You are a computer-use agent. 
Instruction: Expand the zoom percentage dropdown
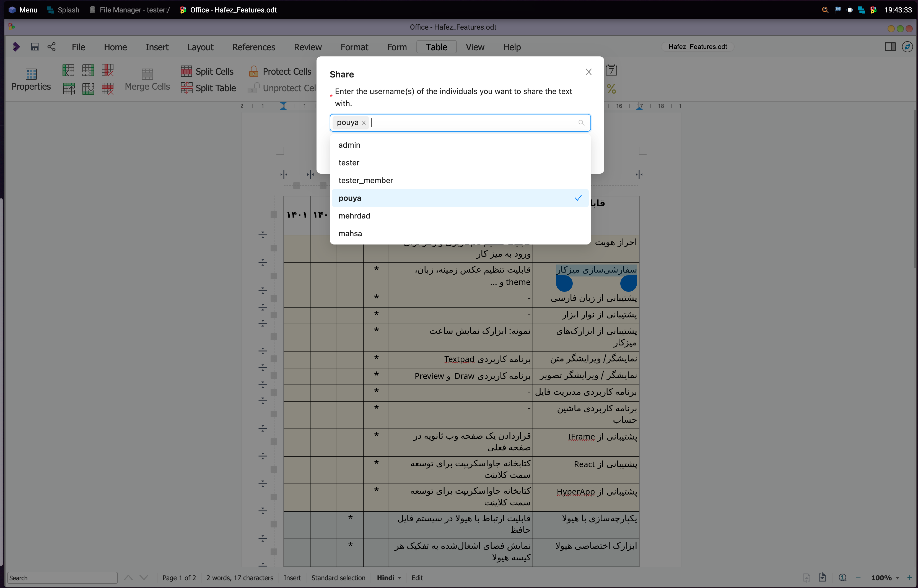point(897,578)
